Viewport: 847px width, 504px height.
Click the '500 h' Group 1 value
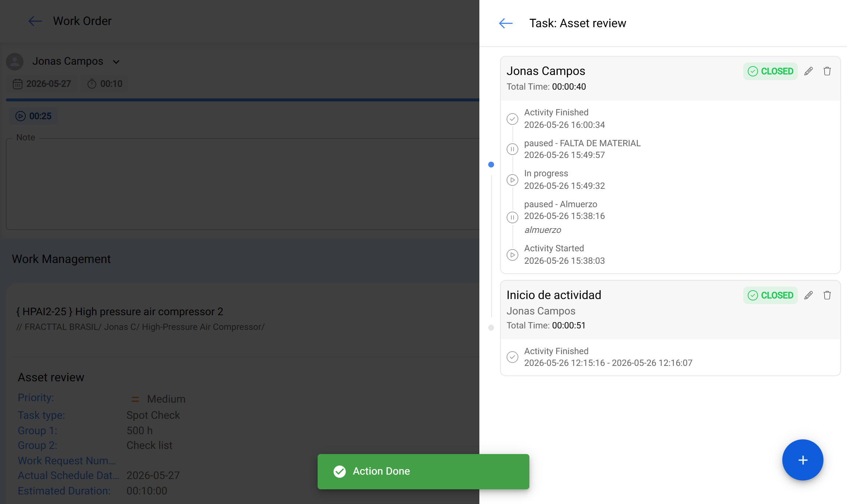(140, 431)
